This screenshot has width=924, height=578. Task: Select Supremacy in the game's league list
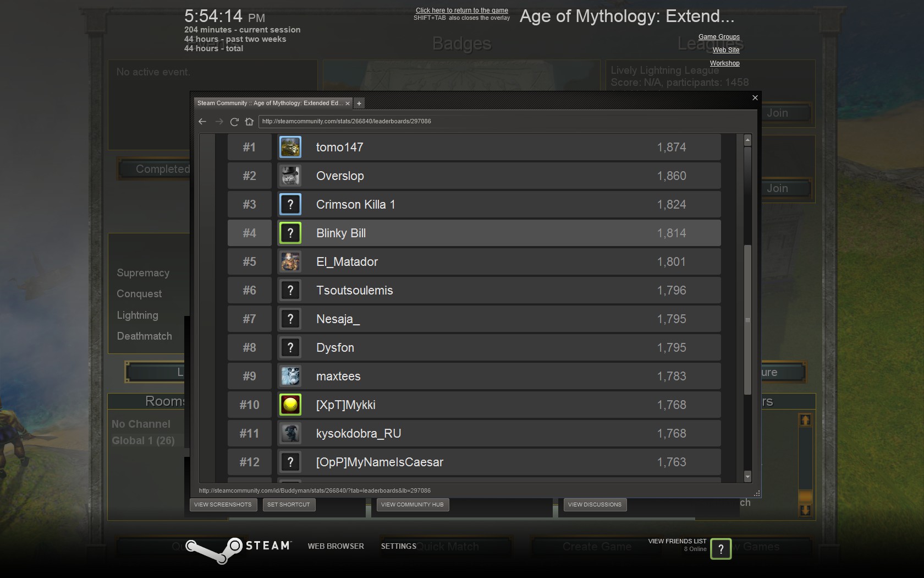point(143,273)
